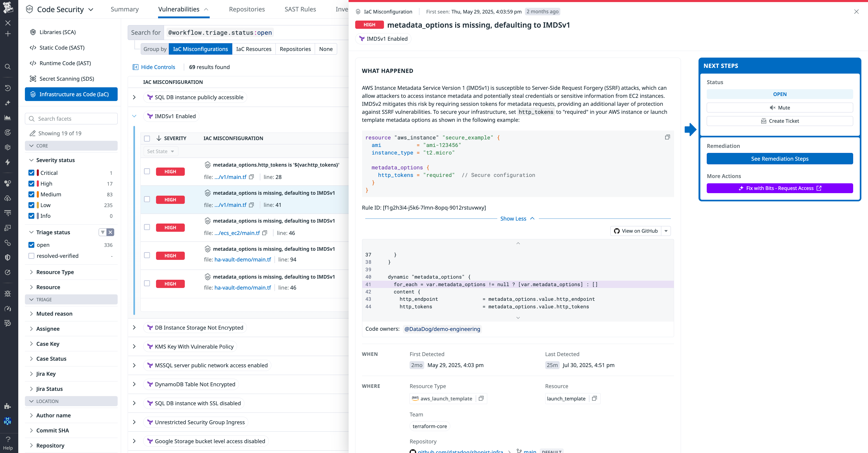868x453 pixels.
Task: Copy the launch_template resource name
Action: click(x=594, y=398)
